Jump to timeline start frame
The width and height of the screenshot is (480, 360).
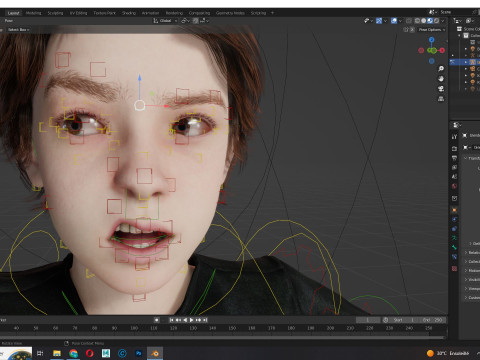(172, 320)
